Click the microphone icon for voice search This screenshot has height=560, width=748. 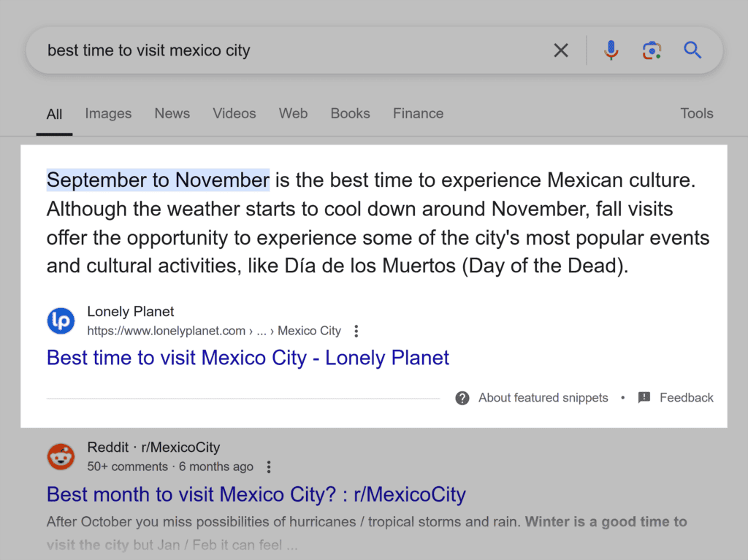click(x=611, y=50)
